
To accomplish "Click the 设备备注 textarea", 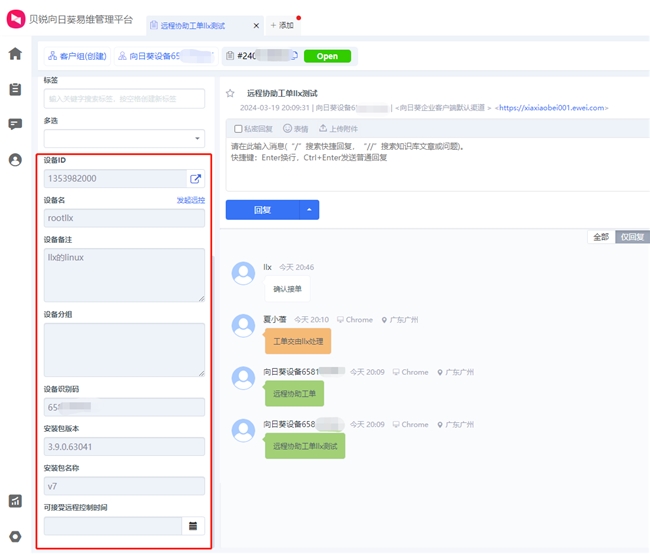I will 124,275.
